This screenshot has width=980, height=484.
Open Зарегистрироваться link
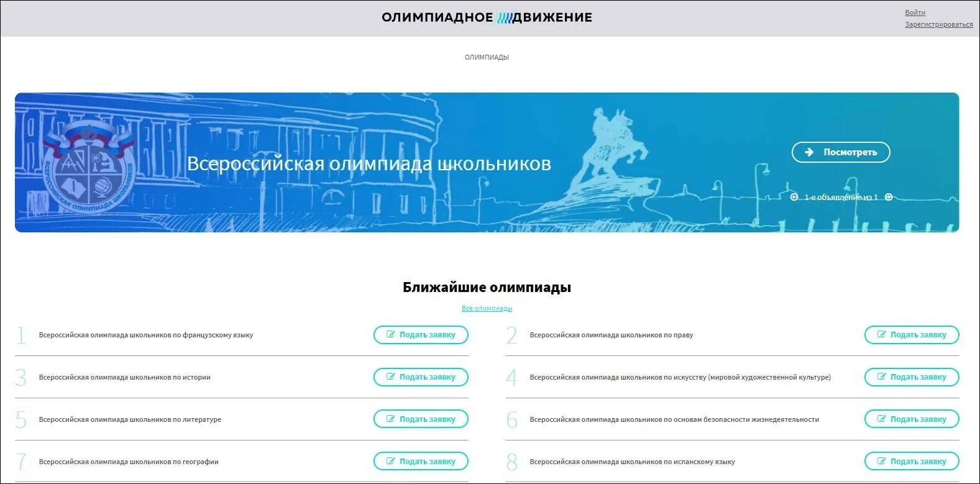(938, 25)
